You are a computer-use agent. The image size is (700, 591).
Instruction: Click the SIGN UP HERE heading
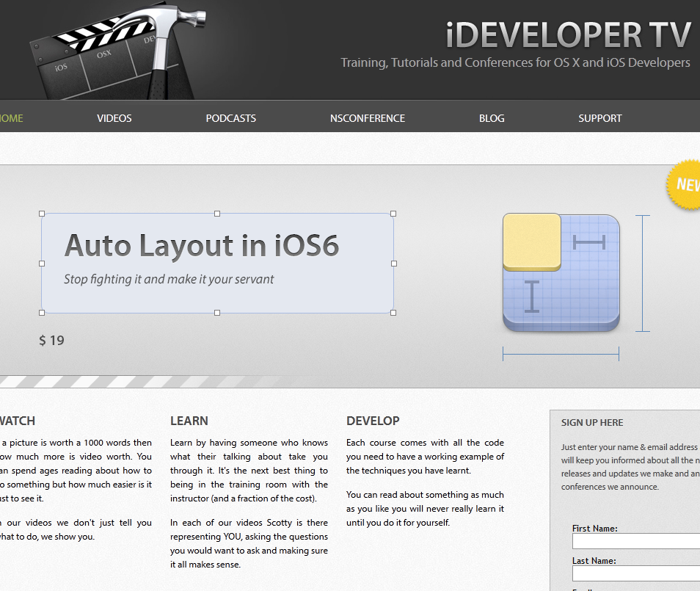pos(592,423)
